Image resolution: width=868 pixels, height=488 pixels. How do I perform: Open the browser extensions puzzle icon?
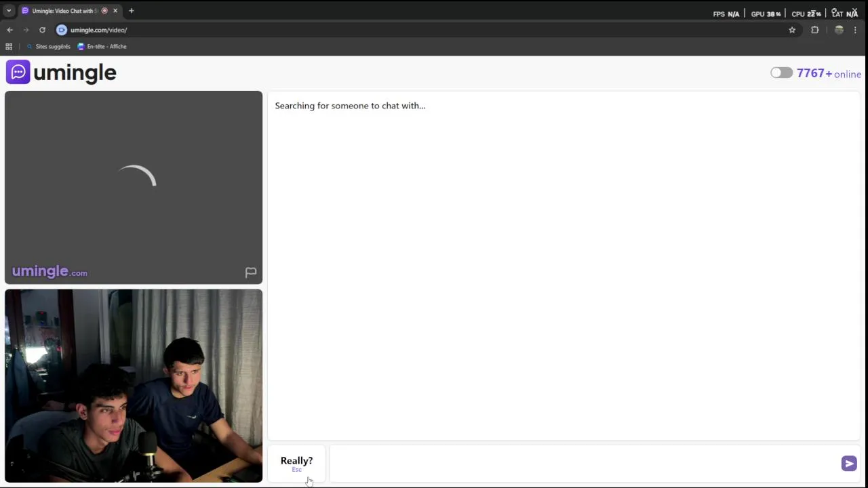(x=815, y=30)
